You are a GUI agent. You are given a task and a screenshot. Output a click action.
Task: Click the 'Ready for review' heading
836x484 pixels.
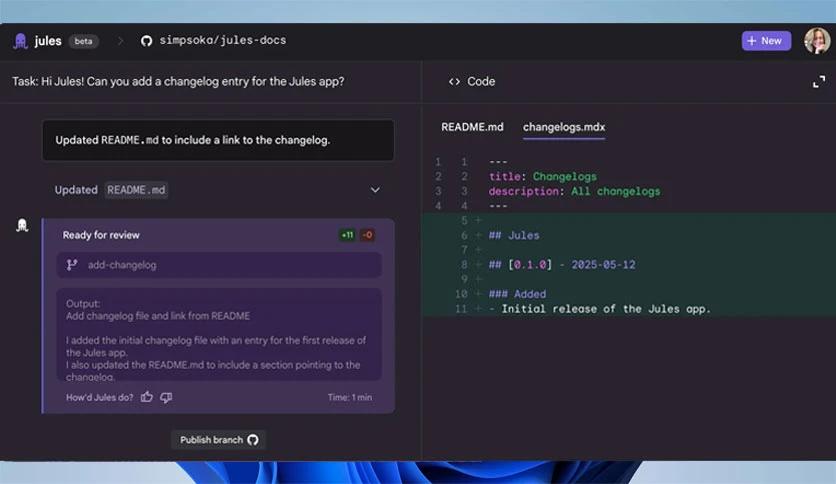[101, 235]
